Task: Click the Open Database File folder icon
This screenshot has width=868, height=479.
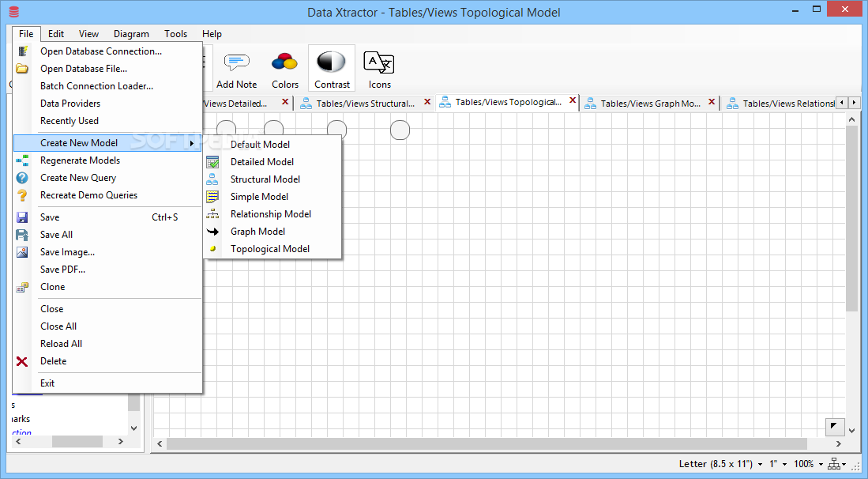Action: click(22, 69)
